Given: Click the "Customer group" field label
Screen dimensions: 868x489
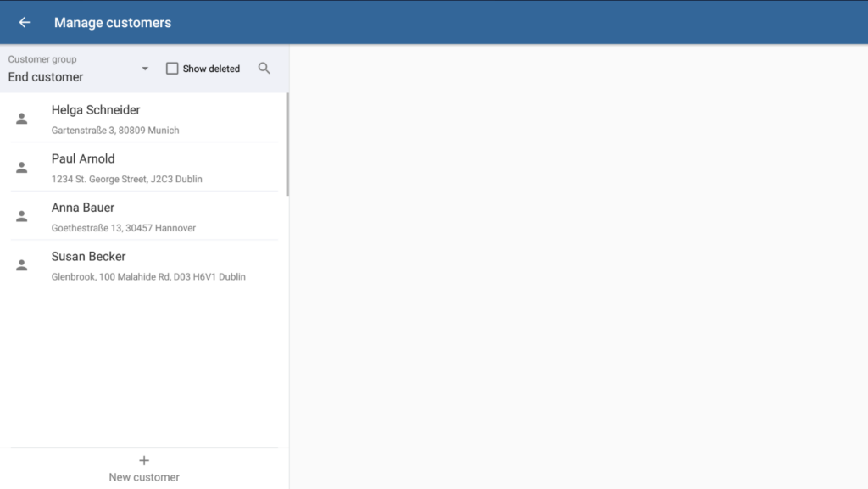Looking at the screenshot, I should pos(42,59).
